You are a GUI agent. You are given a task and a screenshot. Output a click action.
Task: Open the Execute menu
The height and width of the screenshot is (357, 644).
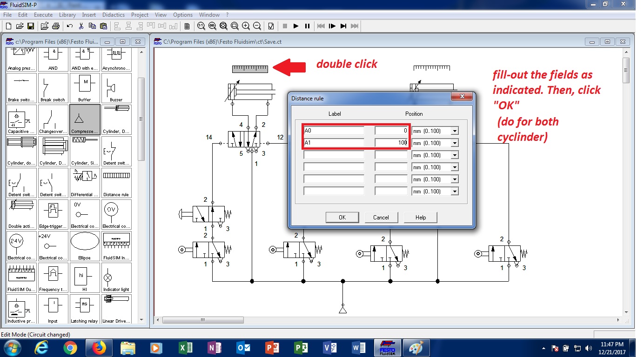pos(43,15)
